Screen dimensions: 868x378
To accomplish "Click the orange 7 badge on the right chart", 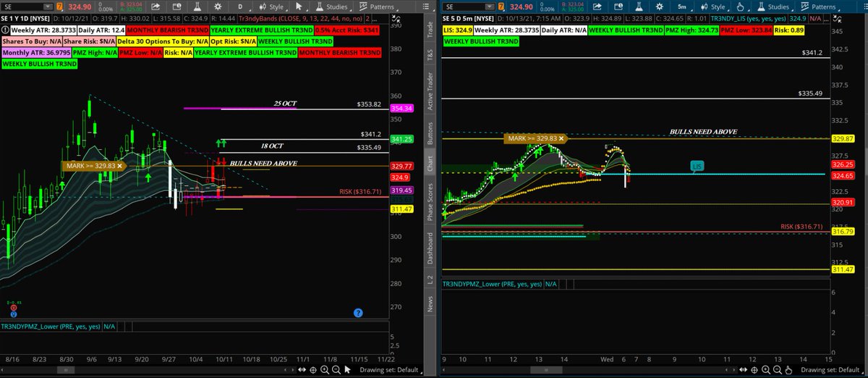I will (x=501, y=7).
